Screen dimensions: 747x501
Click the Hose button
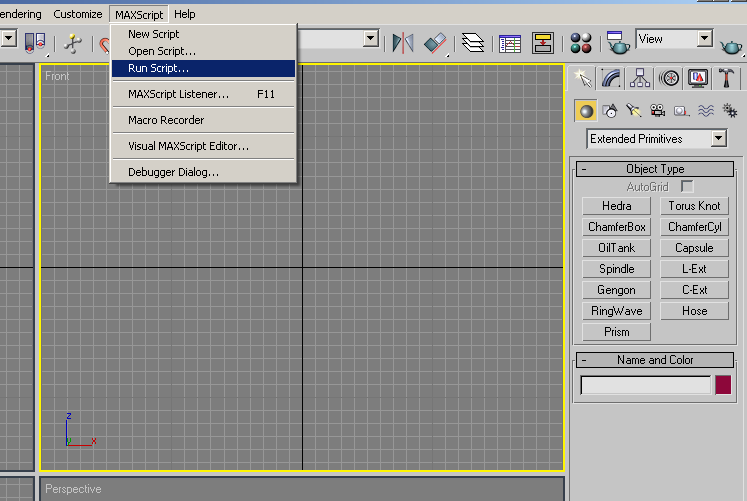[695, 311]
